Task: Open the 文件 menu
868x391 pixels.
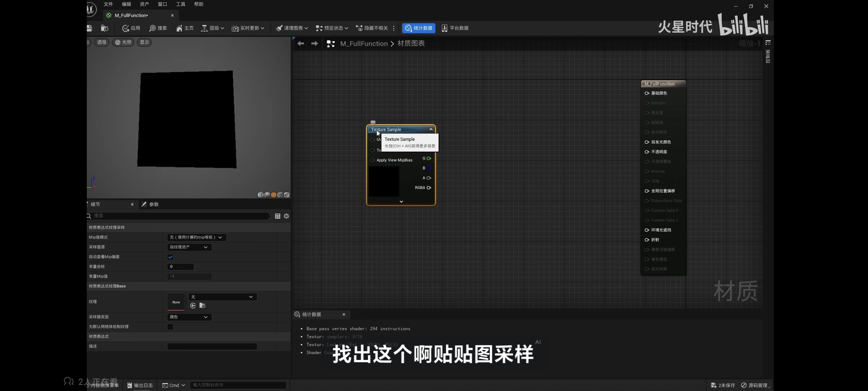Action: 108,4
